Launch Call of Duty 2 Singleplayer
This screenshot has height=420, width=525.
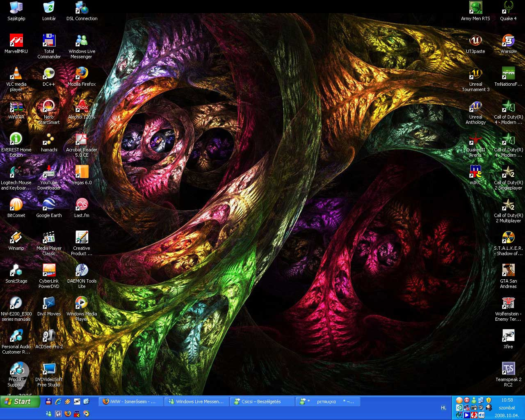[509, 178]
